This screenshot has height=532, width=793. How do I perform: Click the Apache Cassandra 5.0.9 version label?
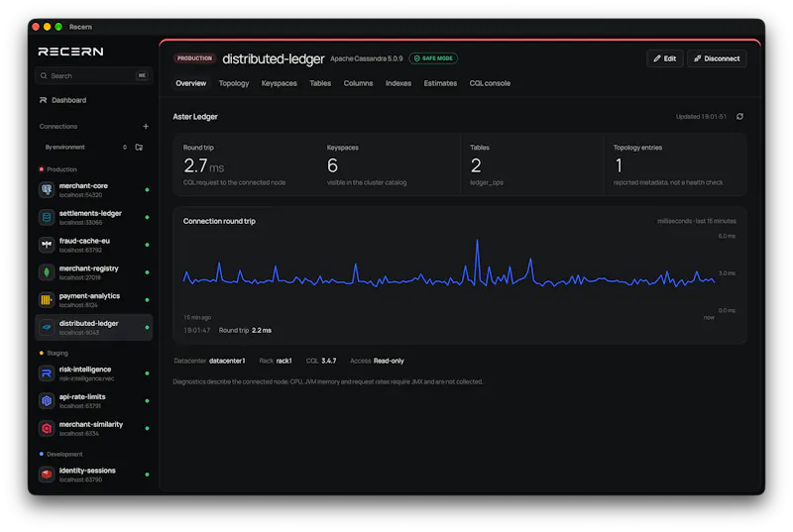point(367,58)
